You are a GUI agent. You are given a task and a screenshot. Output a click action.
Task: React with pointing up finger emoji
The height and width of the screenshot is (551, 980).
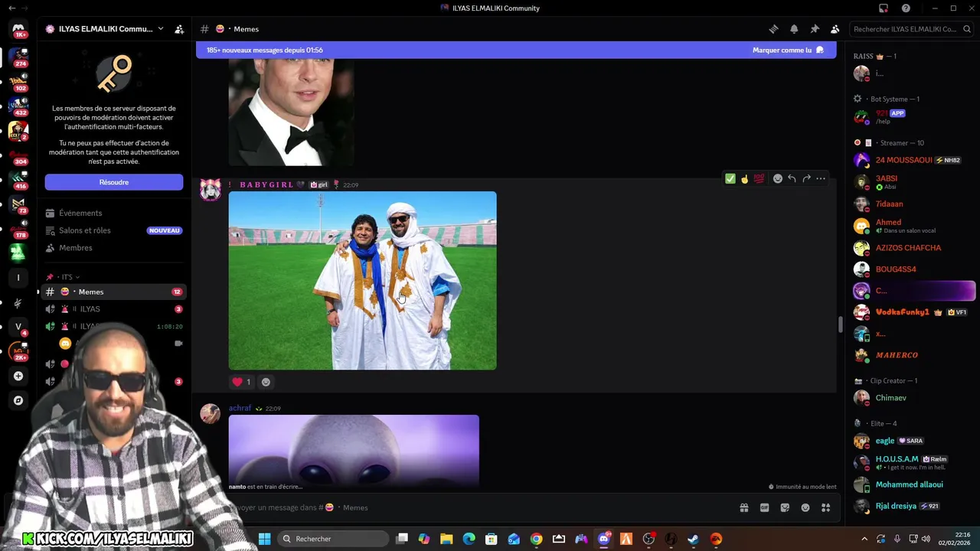[x=744, y=178]
